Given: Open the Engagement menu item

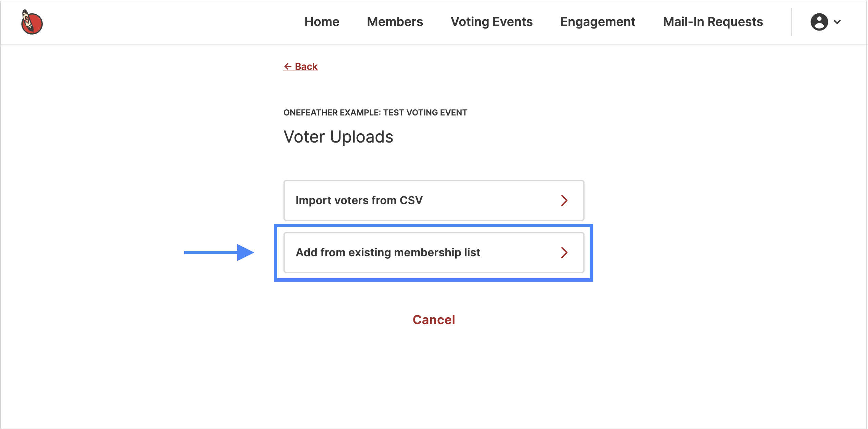Looking at the screenshot, I should [598, 22].
